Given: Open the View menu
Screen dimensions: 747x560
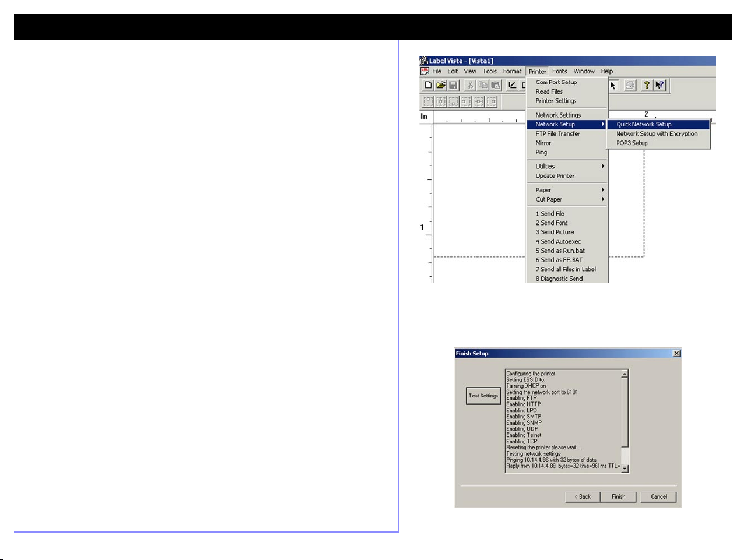Looking at the screenshot, I should tap(470, 72).
